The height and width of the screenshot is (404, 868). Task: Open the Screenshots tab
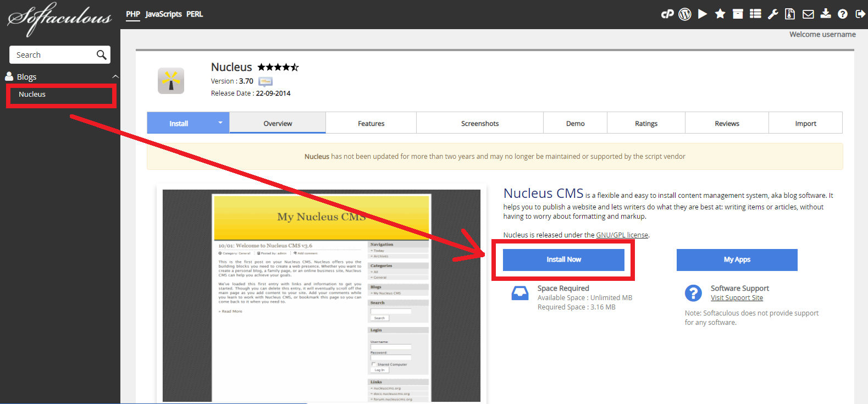coord(480,123)
